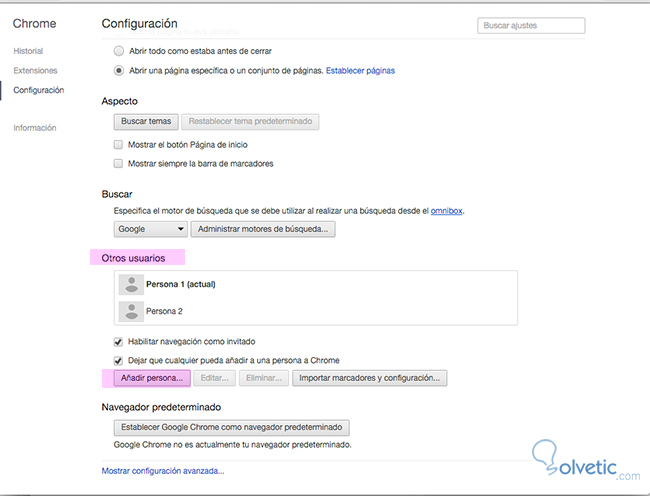Image resolution: width=650 pixels, height=496 pixels.
Task: Open Historial in the sidebar
Action: (29, 51)
